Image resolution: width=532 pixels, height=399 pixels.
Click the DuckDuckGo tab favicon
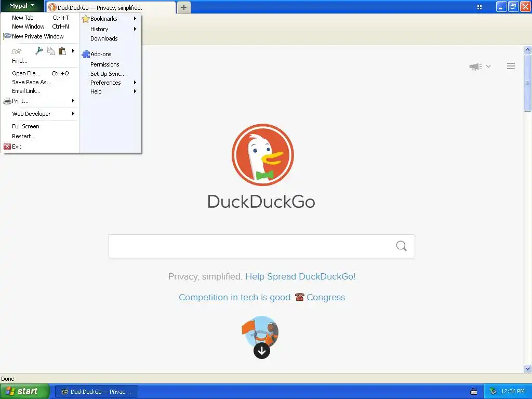pyautogui.click(x=52, y=7)
